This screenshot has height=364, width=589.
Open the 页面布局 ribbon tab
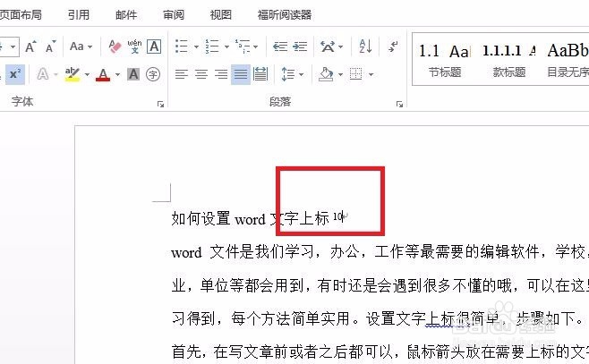tap(21, 14)
